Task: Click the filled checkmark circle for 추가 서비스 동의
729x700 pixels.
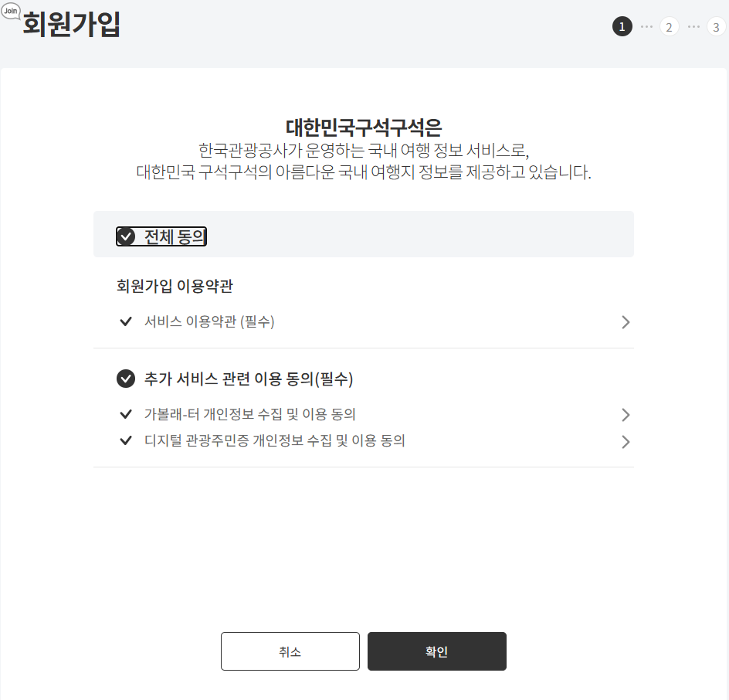Action: [126, 379]
